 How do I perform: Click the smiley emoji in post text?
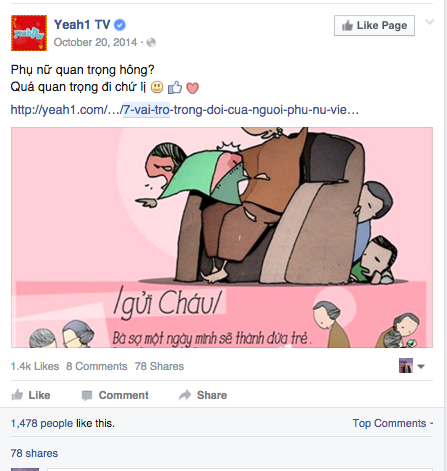coord(157,87)
